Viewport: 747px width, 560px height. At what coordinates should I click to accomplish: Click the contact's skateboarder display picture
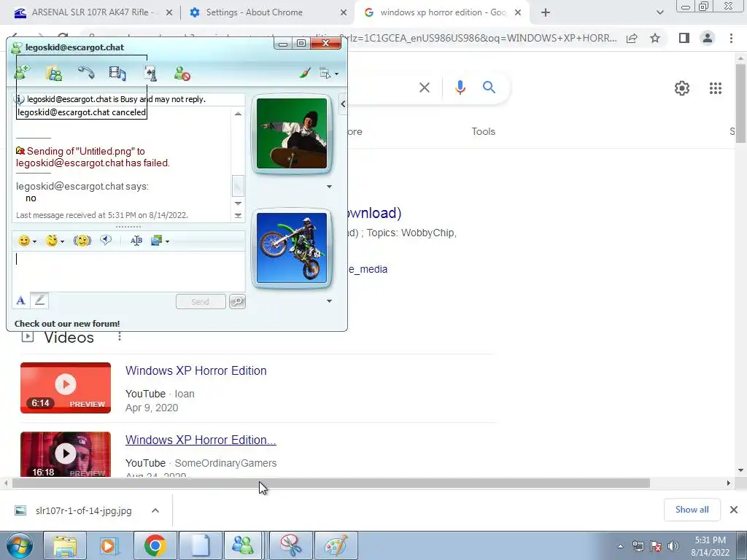point(292,133)
